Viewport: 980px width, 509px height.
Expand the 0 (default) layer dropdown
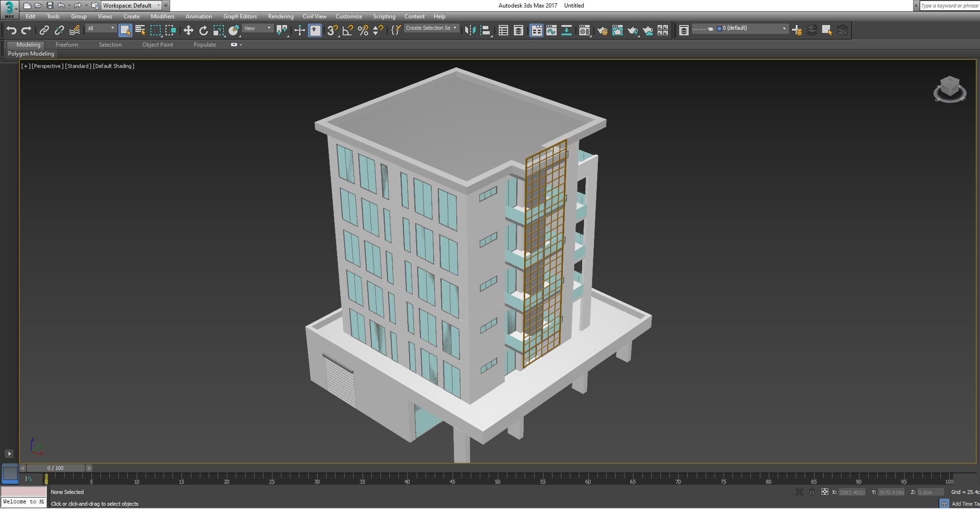click(x=784, y=28)
